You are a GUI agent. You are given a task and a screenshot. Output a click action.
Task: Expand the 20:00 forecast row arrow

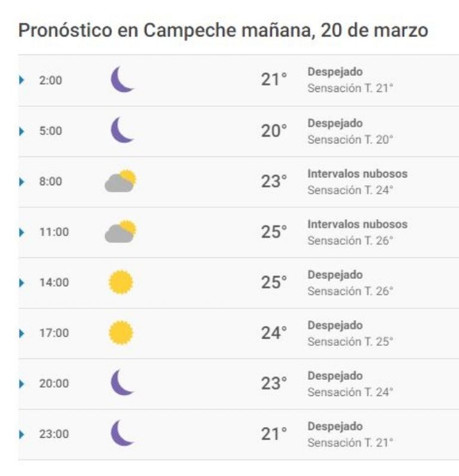click(x=22, y=383)
